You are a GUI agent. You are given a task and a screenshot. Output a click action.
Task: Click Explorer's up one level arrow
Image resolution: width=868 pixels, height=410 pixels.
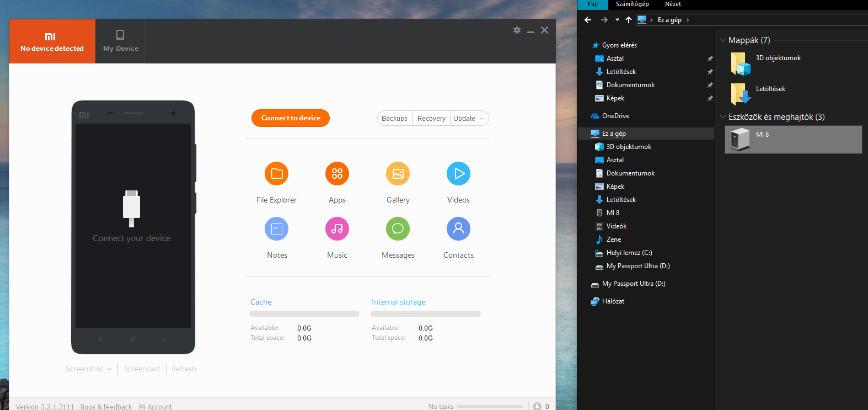(x=629, y=20)
